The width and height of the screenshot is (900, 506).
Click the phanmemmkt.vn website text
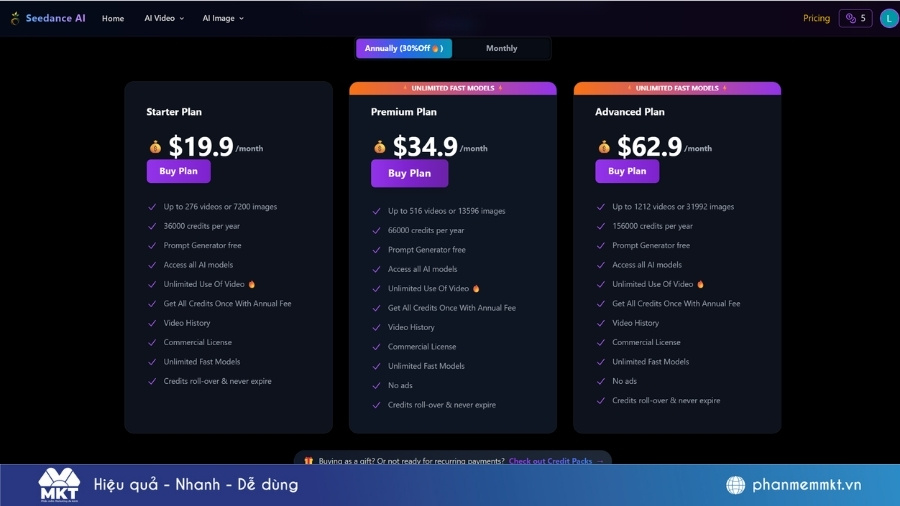pyautogui.click(x=806, y=485)
